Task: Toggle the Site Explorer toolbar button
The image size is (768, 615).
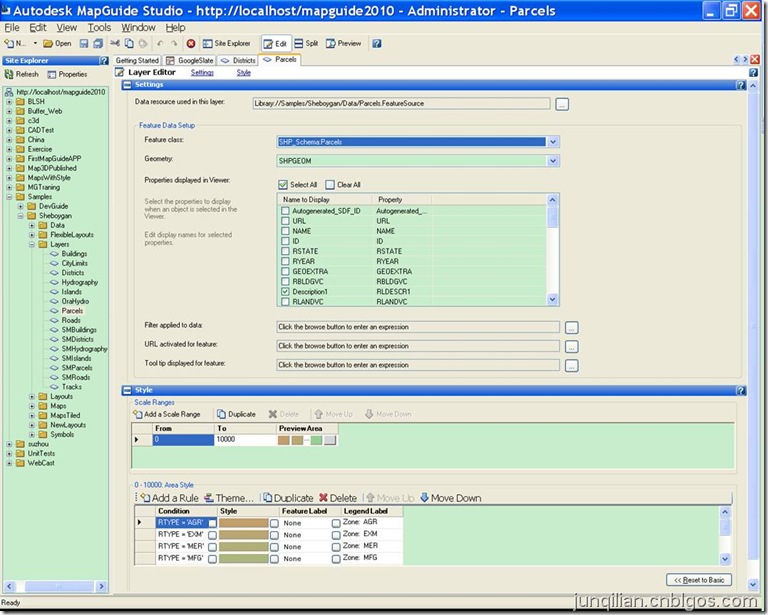Action: click(x=226, y=44)
